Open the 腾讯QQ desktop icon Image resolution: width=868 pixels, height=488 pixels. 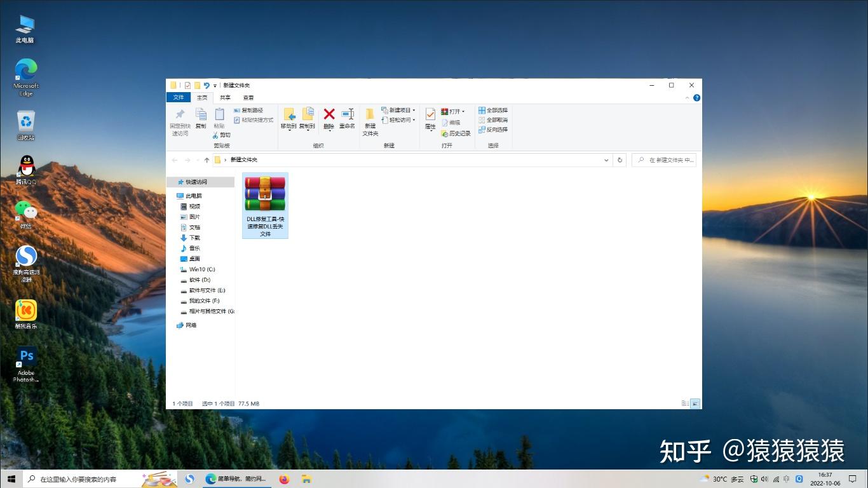[26, 170]
